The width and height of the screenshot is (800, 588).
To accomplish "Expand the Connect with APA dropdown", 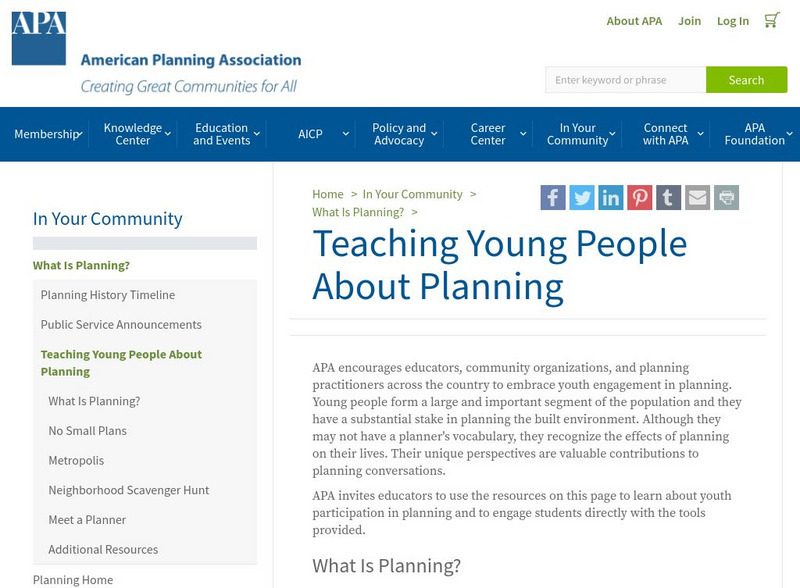I will [666, 133].
